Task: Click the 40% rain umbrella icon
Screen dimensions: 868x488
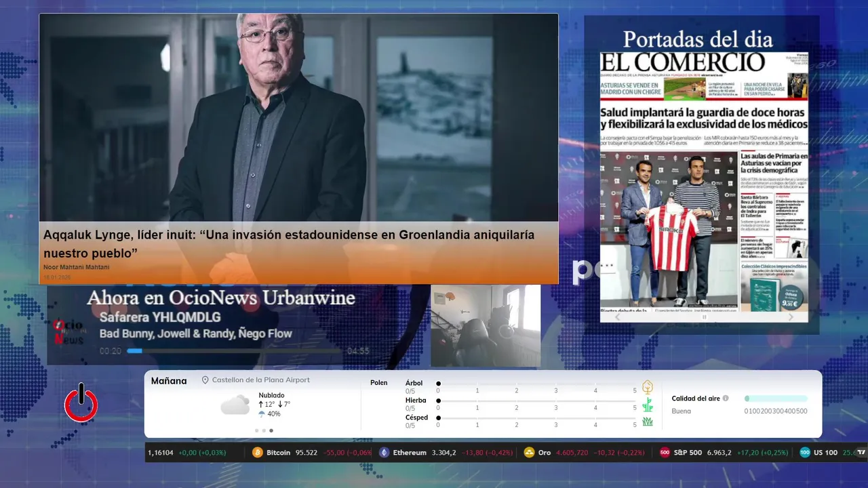Action: tap(262, 414)
